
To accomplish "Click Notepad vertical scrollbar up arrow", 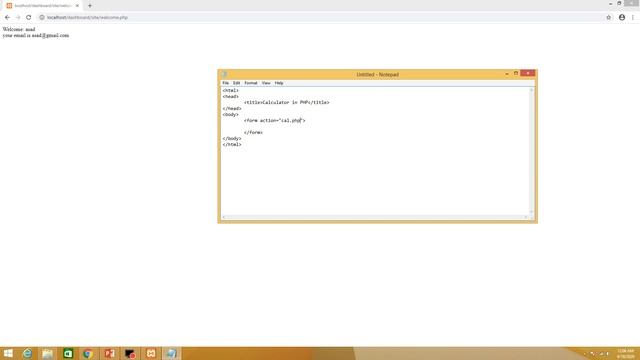I will point(531,90).
